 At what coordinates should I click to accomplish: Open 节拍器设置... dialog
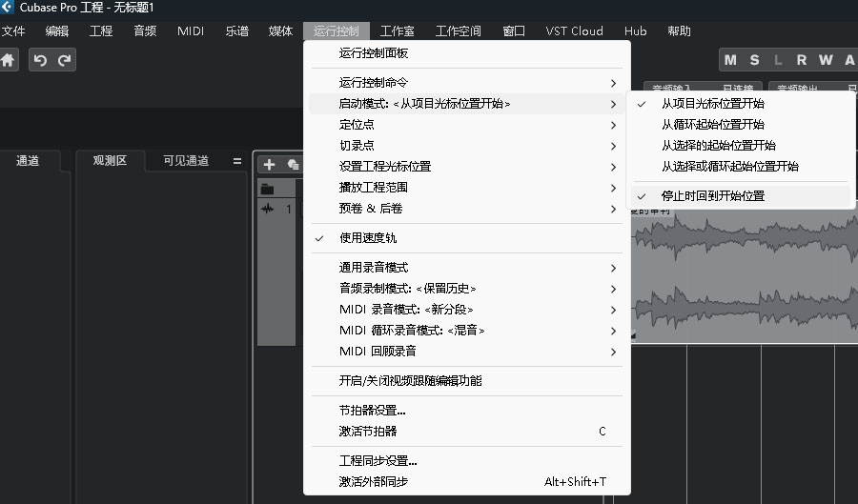pos(467,410)
